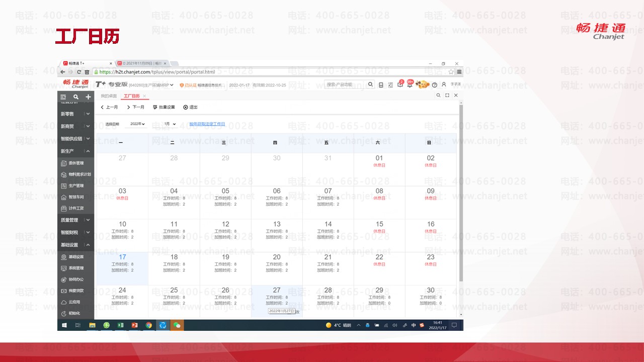This screenshot has width=644, height=362.
Task: Click the mascot customer service icon
Action: click(x=423, y=84)
